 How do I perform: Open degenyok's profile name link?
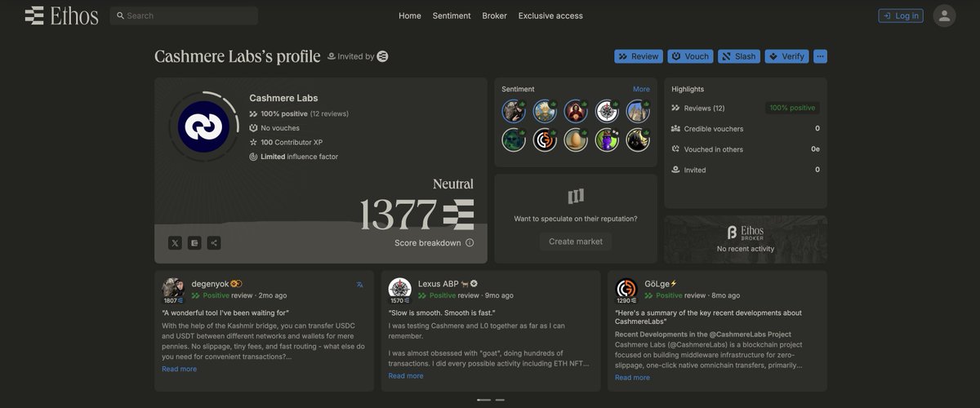coord(210,284)
